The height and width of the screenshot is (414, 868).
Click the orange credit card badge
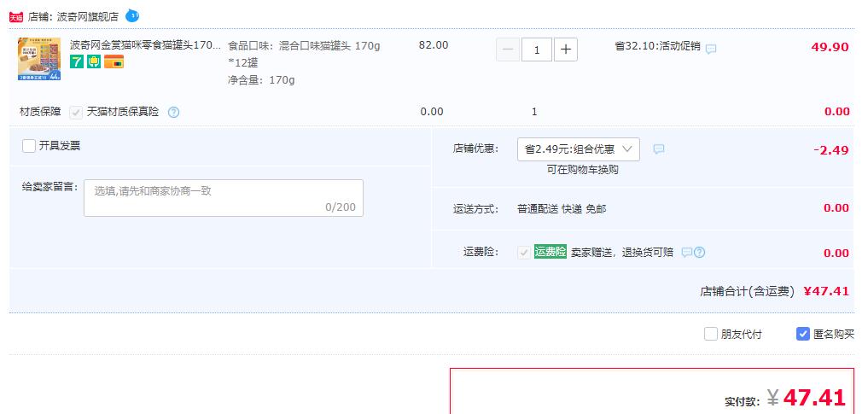tap(114, 61)
